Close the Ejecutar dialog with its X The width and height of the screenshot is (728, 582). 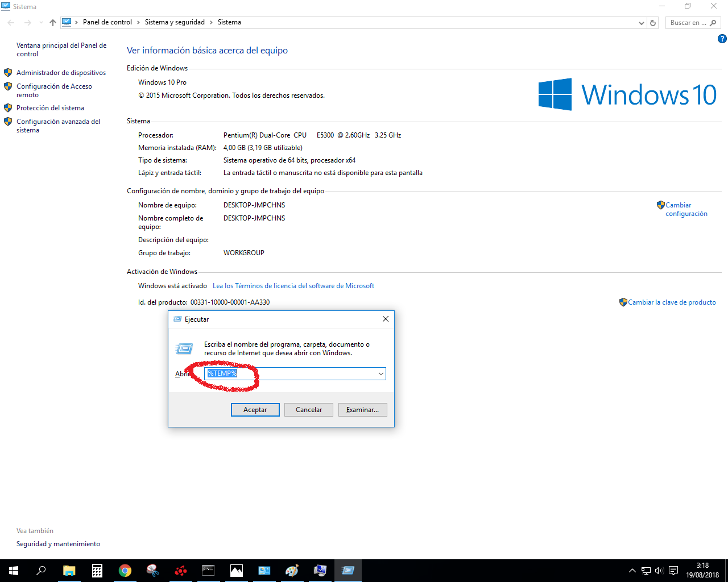coord(386,319)
